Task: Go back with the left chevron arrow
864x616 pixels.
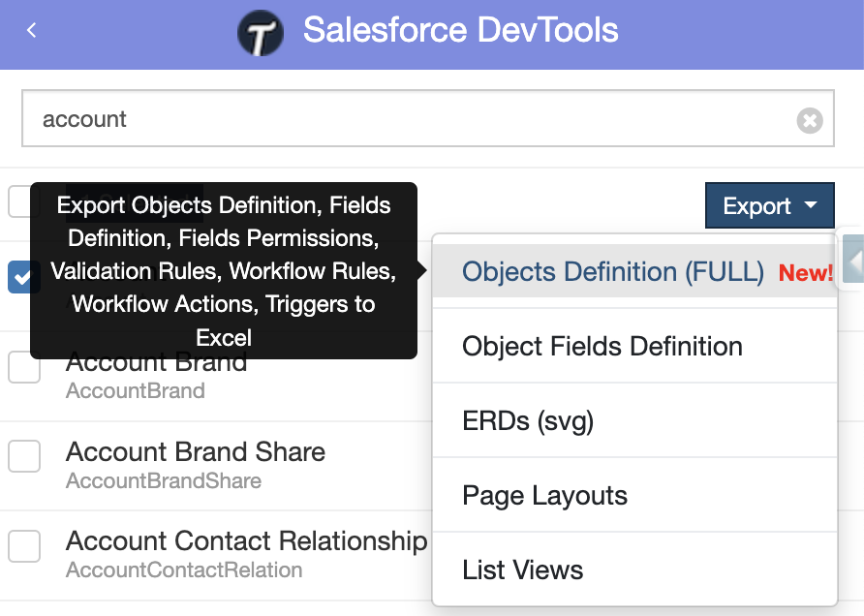Action: tap(31, 30)
